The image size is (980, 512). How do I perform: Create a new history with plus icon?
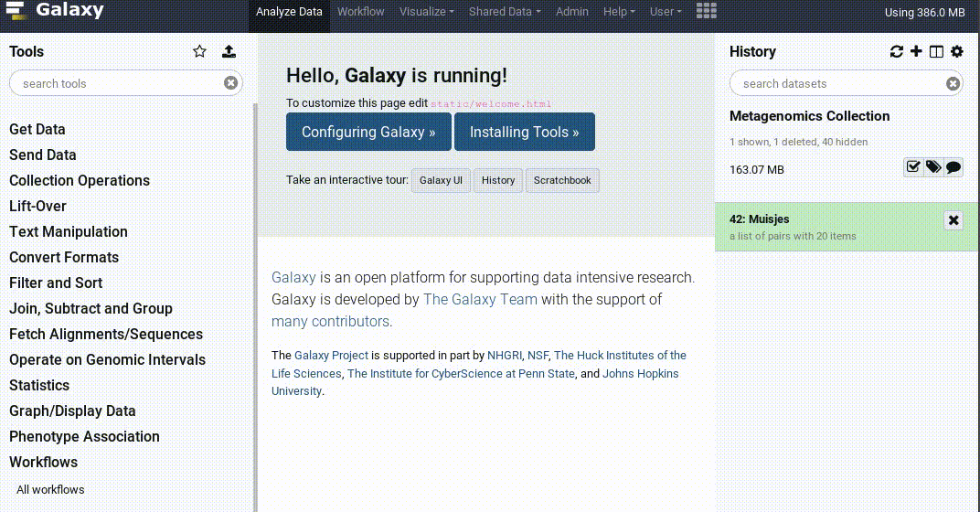916,52
